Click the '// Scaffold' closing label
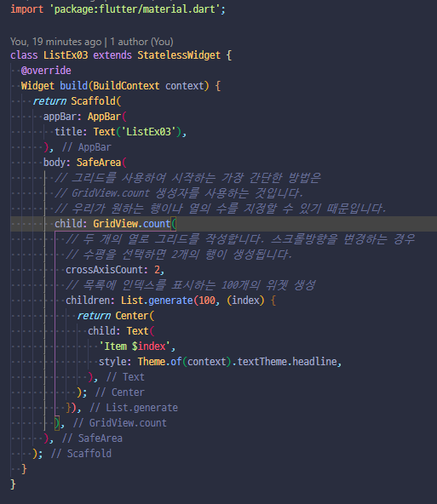 [81, 454]
